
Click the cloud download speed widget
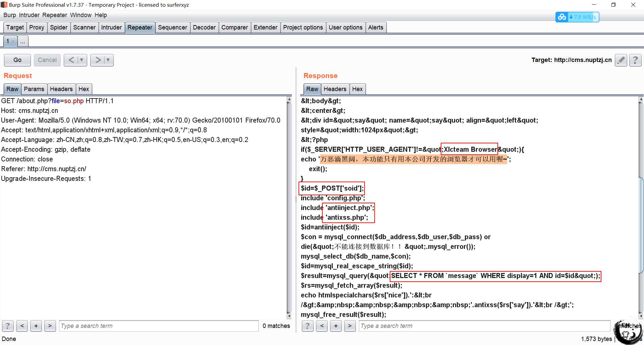click(x=577, y=17)
